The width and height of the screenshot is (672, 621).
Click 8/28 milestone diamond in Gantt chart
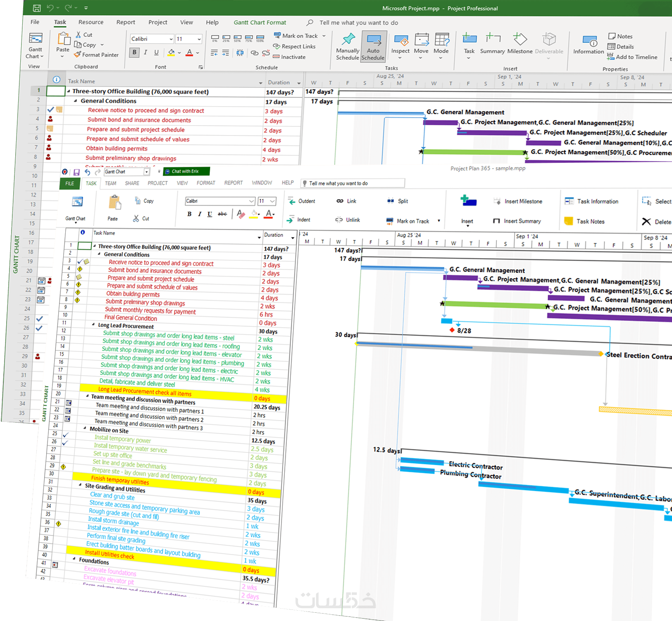click(452, 330)
